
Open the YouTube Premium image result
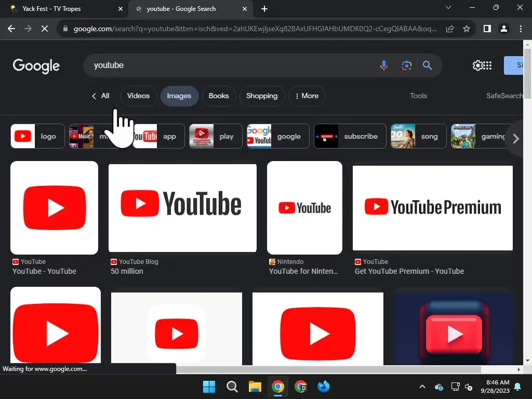[x=433, y=208]
